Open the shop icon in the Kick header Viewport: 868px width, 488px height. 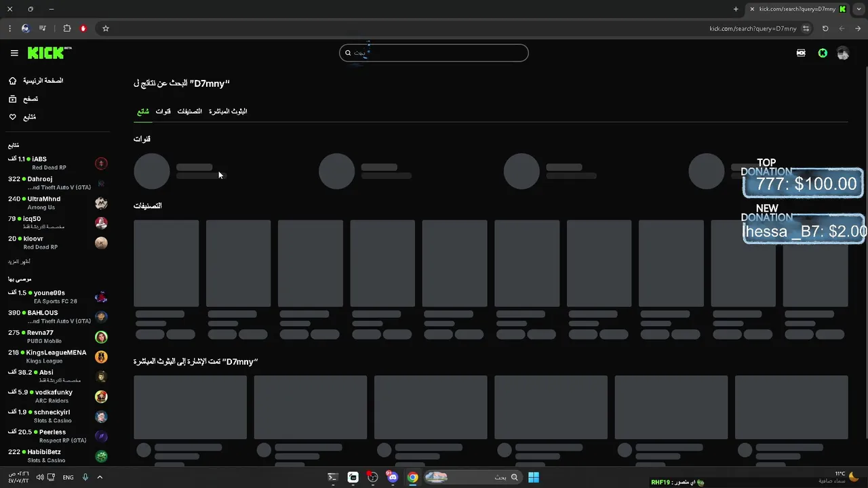pos(801,53)
